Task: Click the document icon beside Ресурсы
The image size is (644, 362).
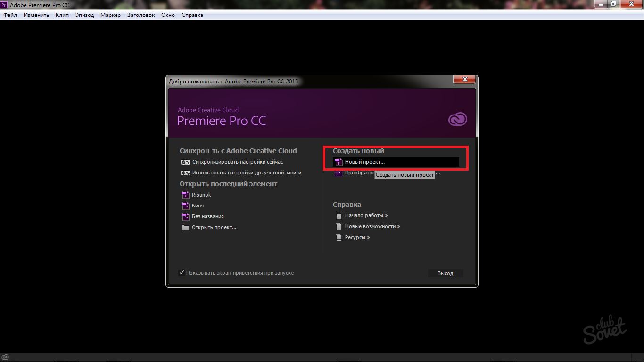Action: click(x=338, y=238)
